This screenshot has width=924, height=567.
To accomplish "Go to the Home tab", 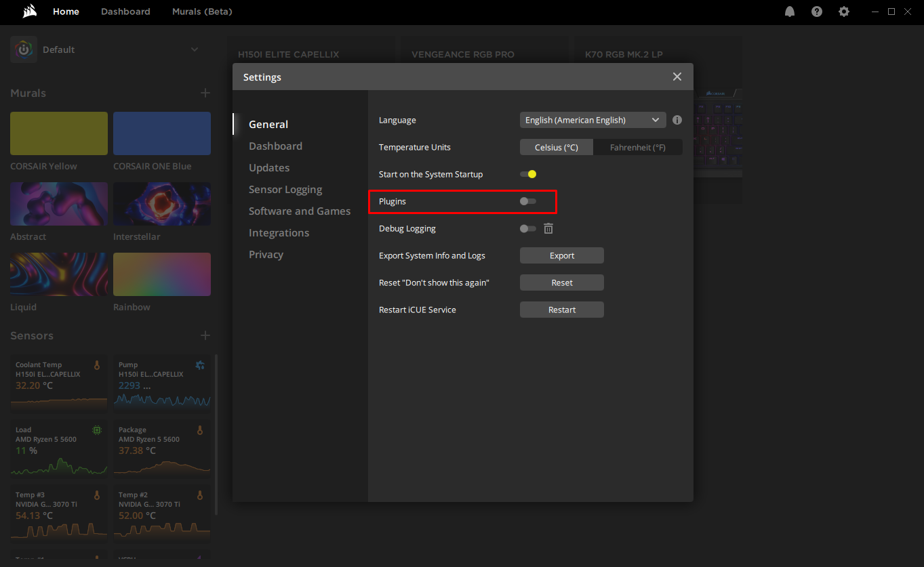I will (66, 12).
